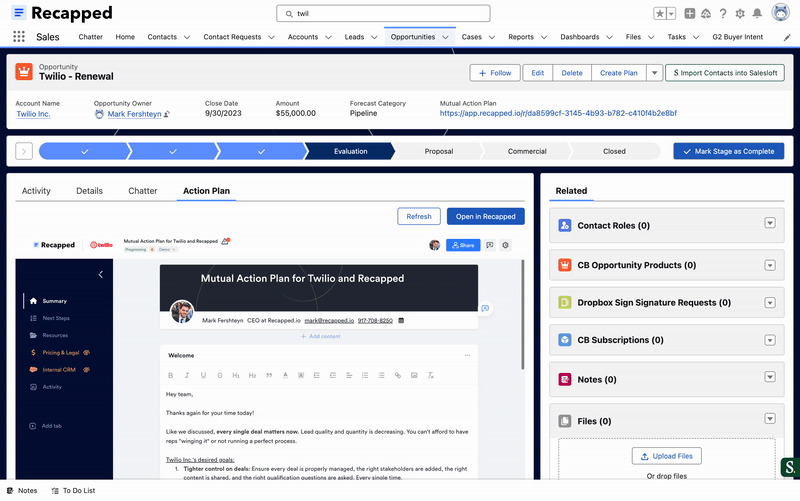
Task: Open Pricing & Legal in sidebar
Action: (x=61, y=353)
